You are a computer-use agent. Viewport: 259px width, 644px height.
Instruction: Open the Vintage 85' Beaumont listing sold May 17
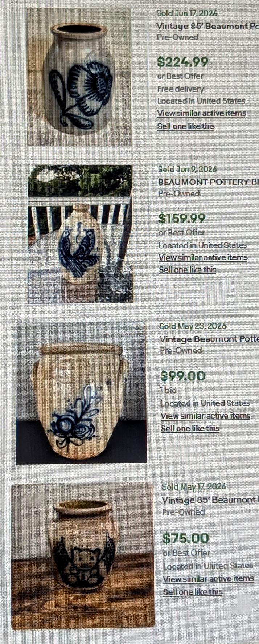coord(210,500)
